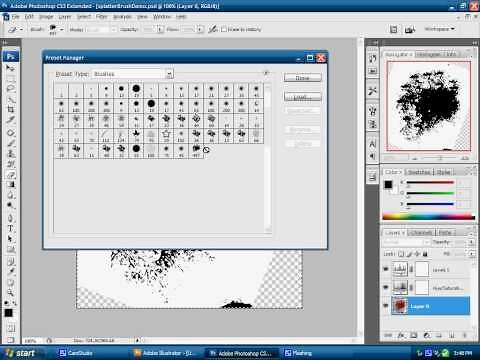
Task: Enable the Erase to History checkbox
Action: (224, 29)
